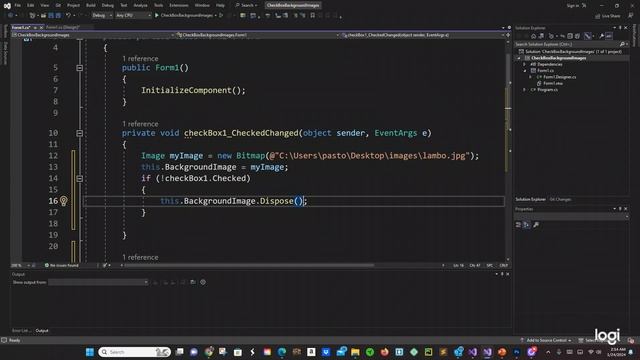Click No issues found status indicator

[61, 265]
